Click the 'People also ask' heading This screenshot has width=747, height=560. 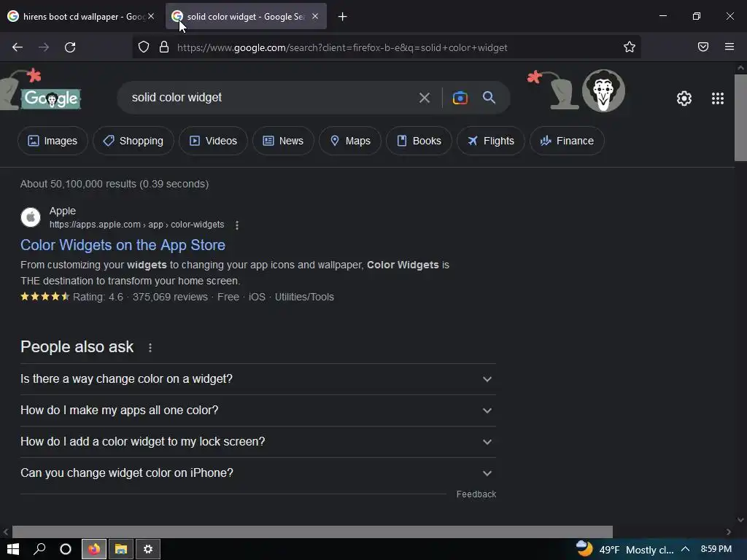click(77, 347)
